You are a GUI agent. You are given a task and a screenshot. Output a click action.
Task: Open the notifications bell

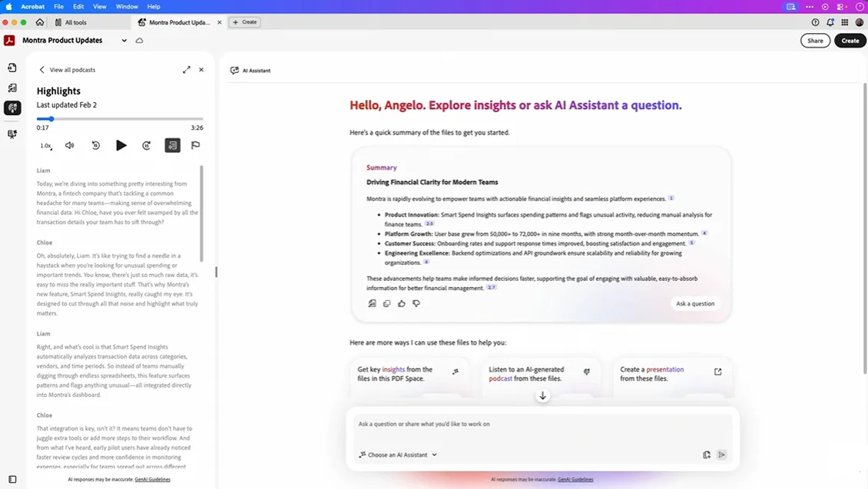[830, 22]
